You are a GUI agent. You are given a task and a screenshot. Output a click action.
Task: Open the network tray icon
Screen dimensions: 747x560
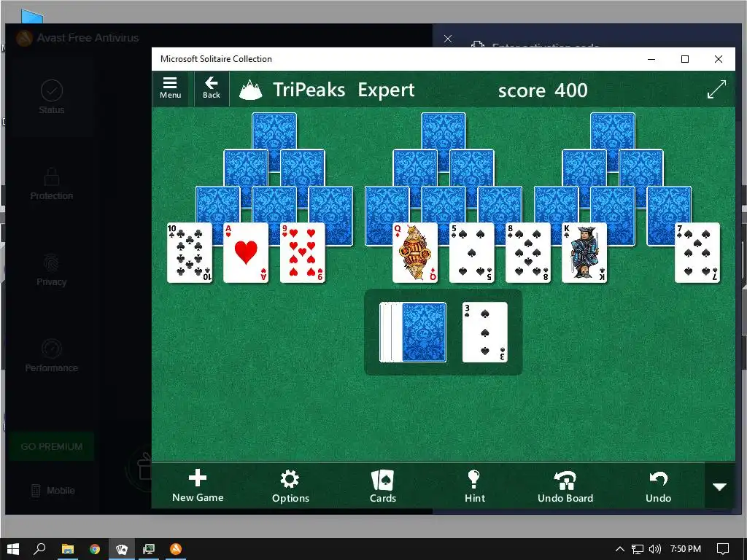[x=638, y=549]
